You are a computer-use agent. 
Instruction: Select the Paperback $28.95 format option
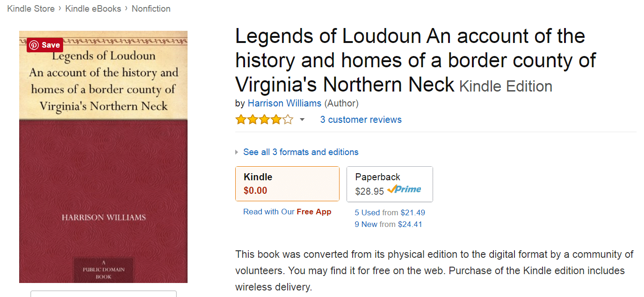click(390, 184)
